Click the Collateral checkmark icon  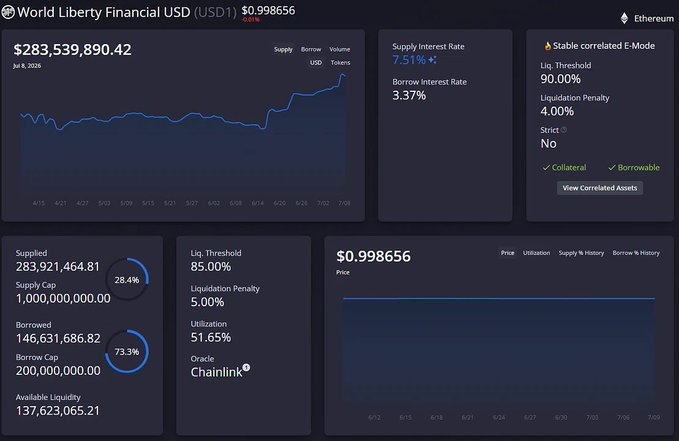[546, 168]
